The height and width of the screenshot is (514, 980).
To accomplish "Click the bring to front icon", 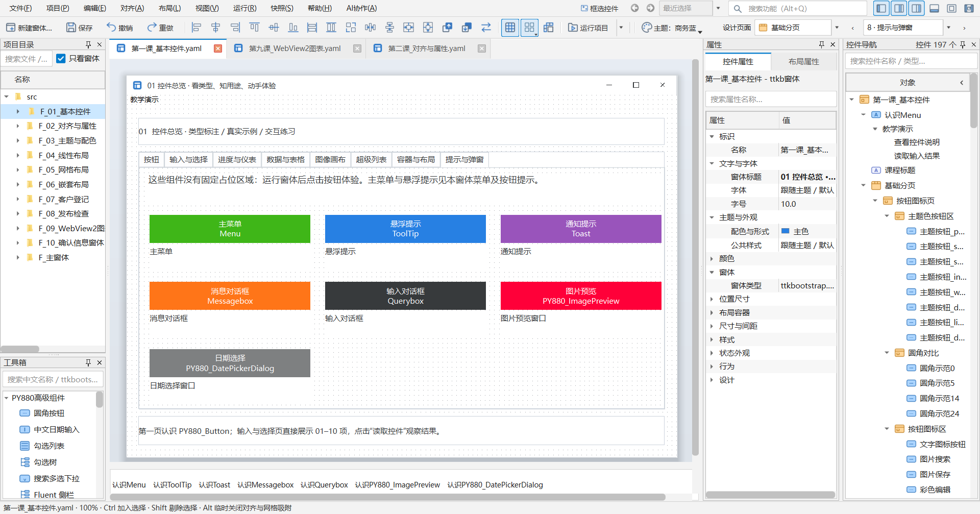I will (448, 28).
